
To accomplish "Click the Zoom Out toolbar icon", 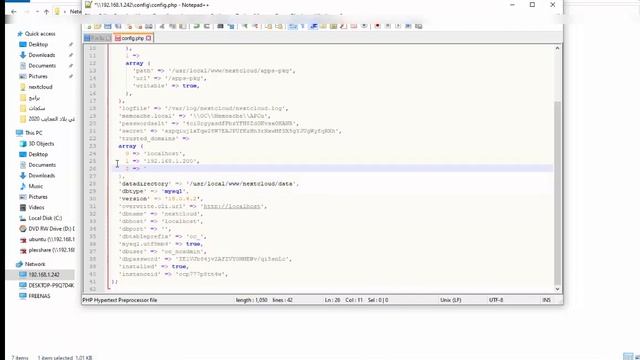I will pyautogui.click(x=256, y=26).
